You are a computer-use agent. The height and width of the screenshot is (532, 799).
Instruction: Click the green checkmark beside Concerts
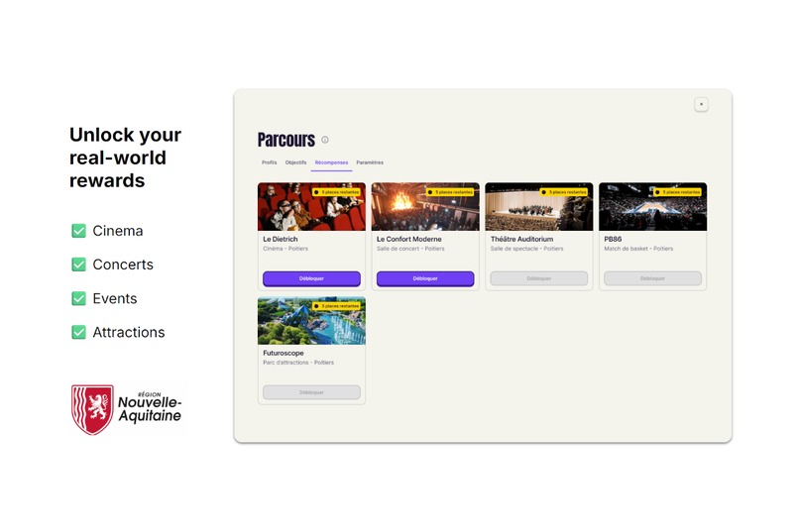tap(78, 265)
